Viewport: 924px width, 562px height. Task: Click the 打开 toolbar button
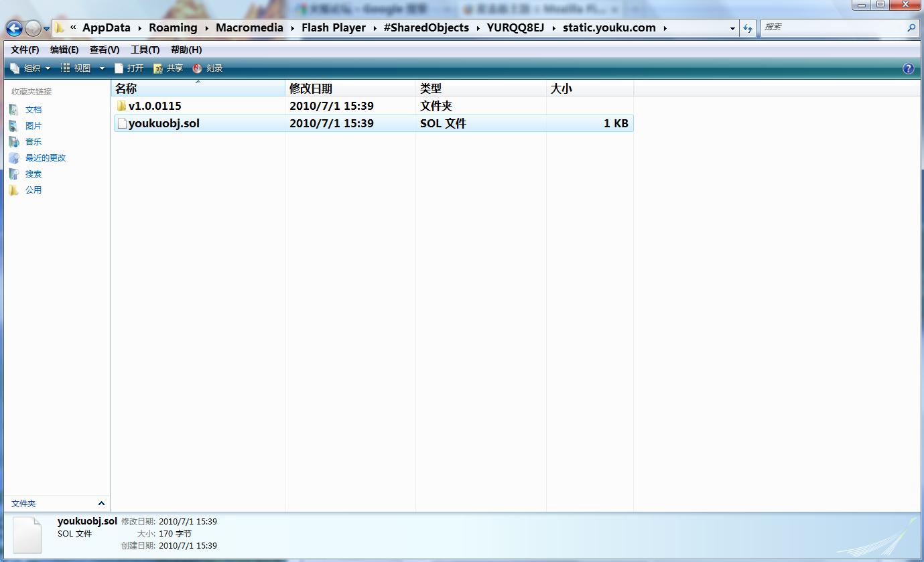pos(129,68)
